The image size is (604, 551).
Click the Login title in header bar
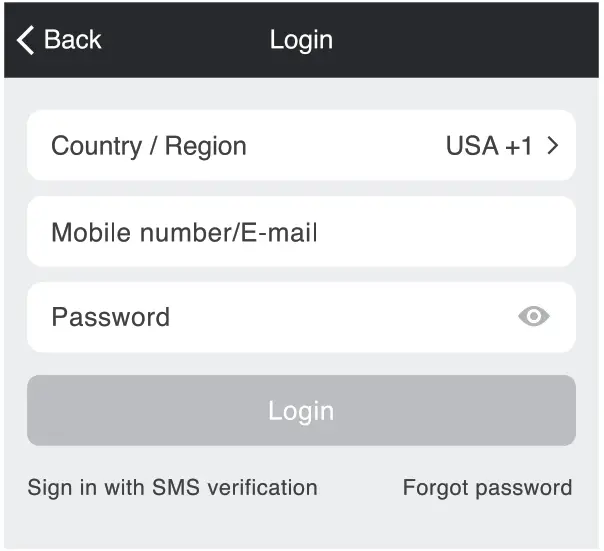[301, 40]
